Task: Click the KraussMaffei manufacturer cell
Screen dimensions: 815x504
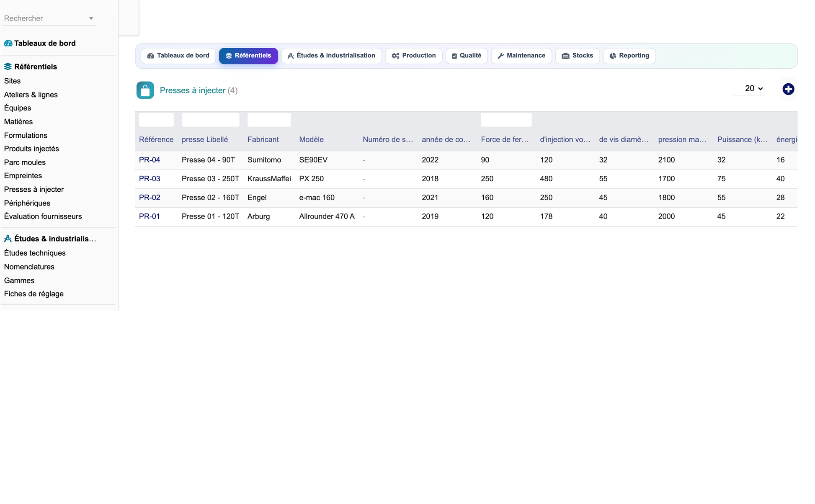Action: point(269,179)
